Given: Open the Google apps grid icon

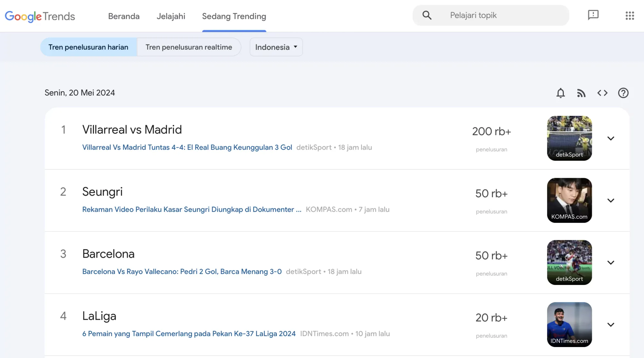Looking at the screenshot, I should (630, 16).
